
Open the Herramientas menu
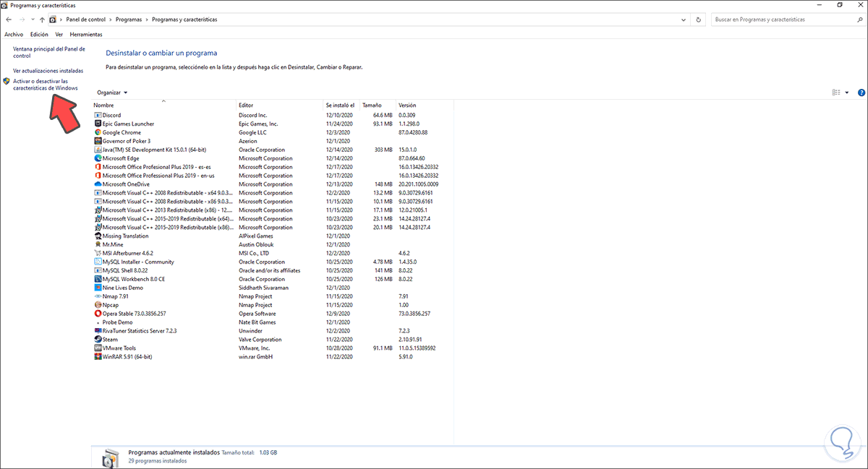86,34
